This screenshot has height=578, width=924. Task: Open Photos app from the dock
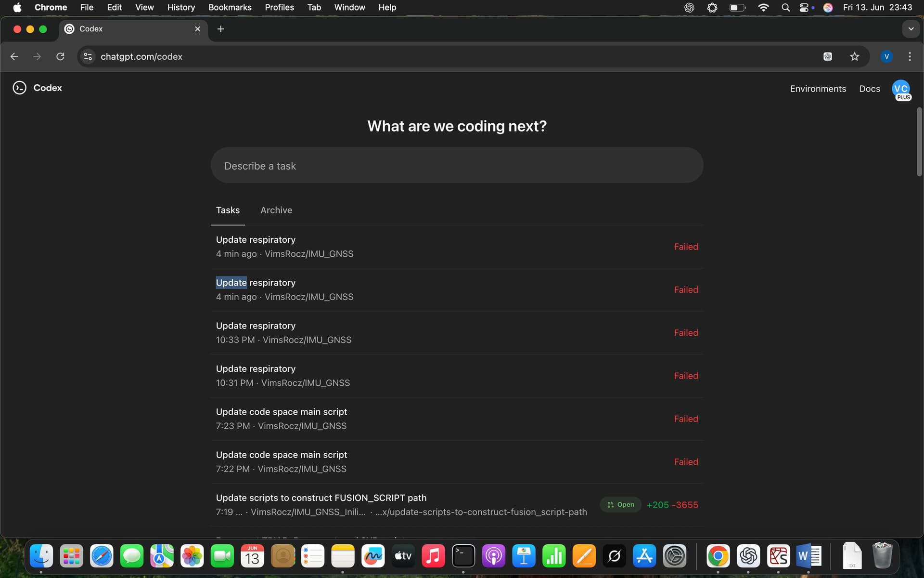pos(192,556)
